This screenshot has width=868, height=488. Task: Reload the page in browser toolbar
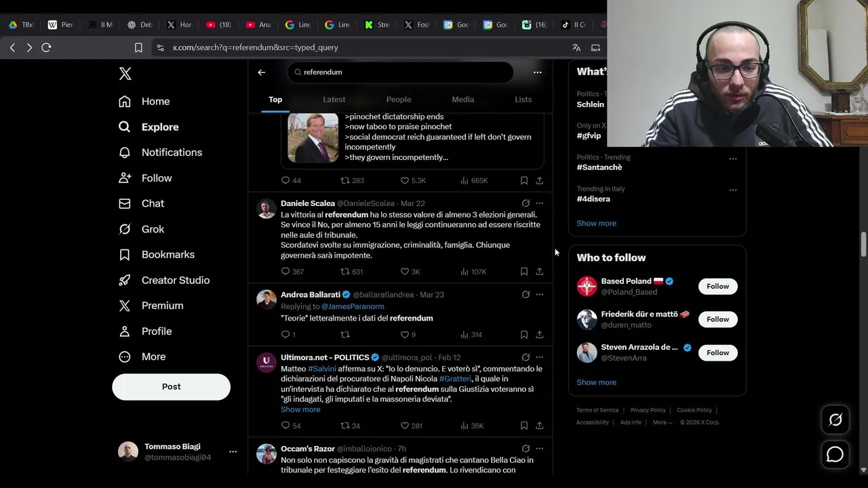pyautogui.click(x=46, y=47)
